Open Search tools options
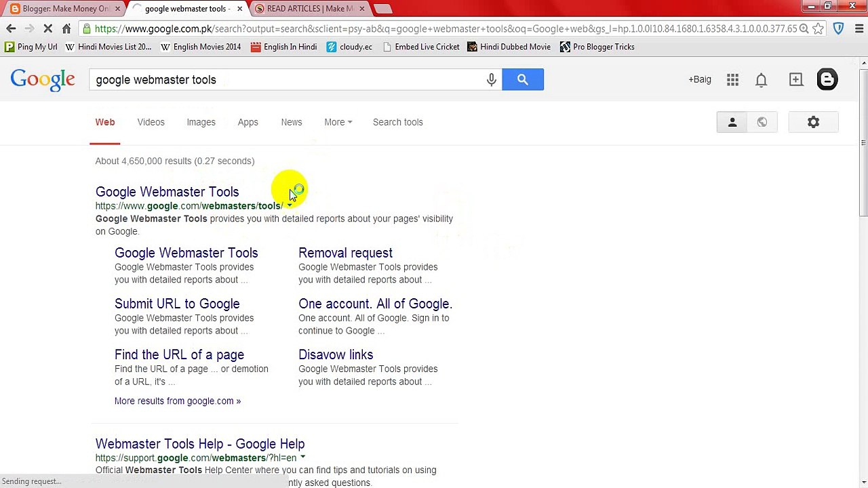This screenshot has width=868, height=488. [398, 122]
